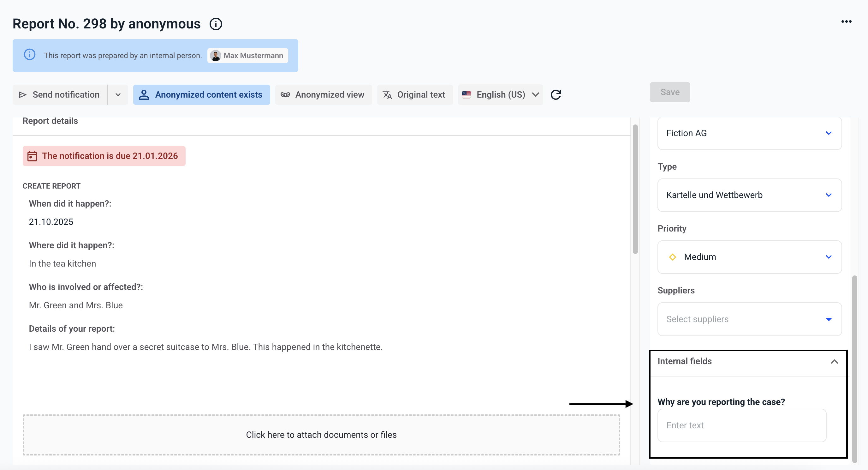The height and width of the screenshot is (470, 868).
Task: Expand the Type dropdown Kartelle und Wettbewerb
Action: [749, 195]
